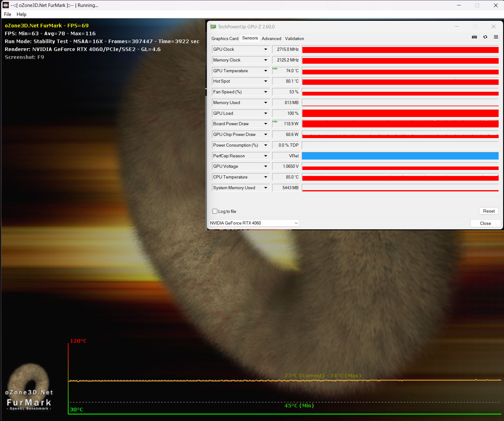504x421 pixels.
Task: Switch to the Advanced tab
Action: [272, 38]
